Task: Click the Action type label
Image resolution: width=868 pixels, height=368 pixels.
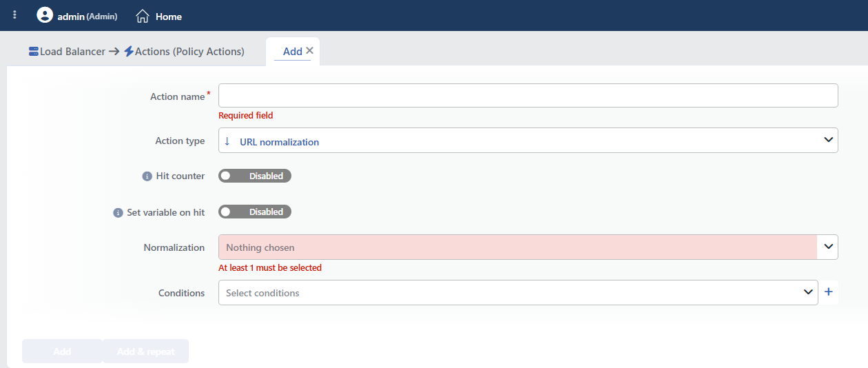Action: (180, 141)
